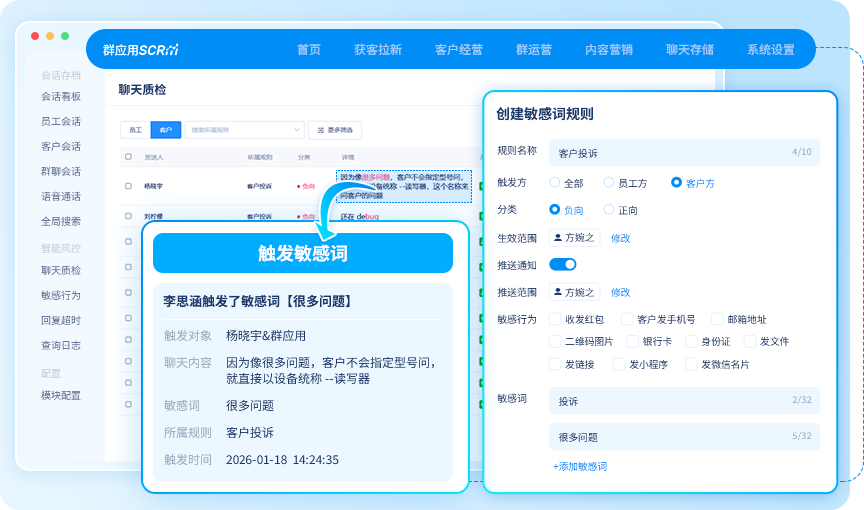The height and width of the screenshot is (510, 864).
Task: Switch to the 员工 filter tab
Action: pos(136,130)
